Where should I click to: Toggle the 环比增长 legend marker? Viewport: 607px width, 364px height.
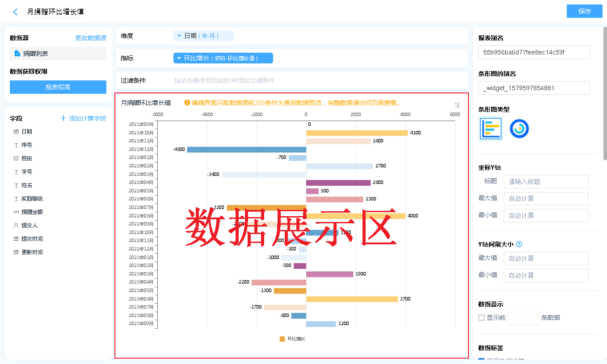point(282,339)
